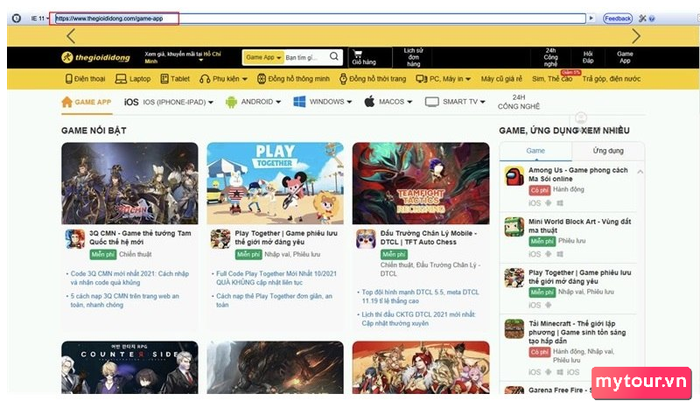Click the Minecraft app icon in sidebar

click(514, 329)
